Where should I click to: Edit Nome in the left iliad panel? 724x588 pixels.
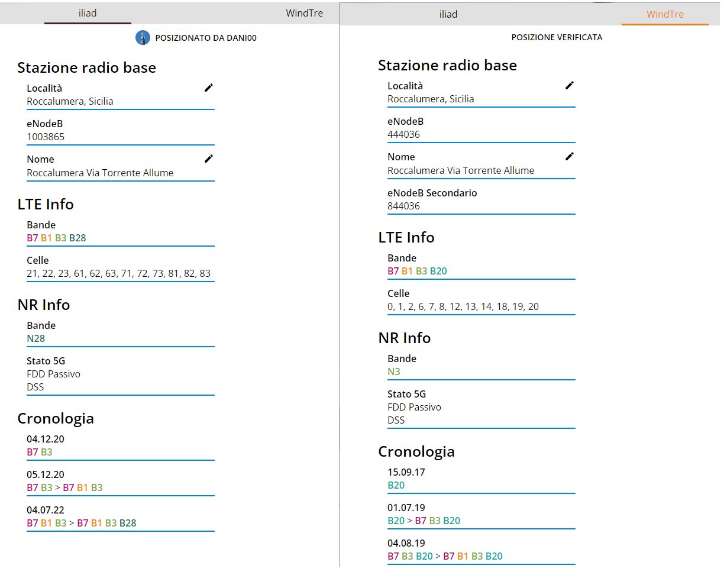point(209,159)
